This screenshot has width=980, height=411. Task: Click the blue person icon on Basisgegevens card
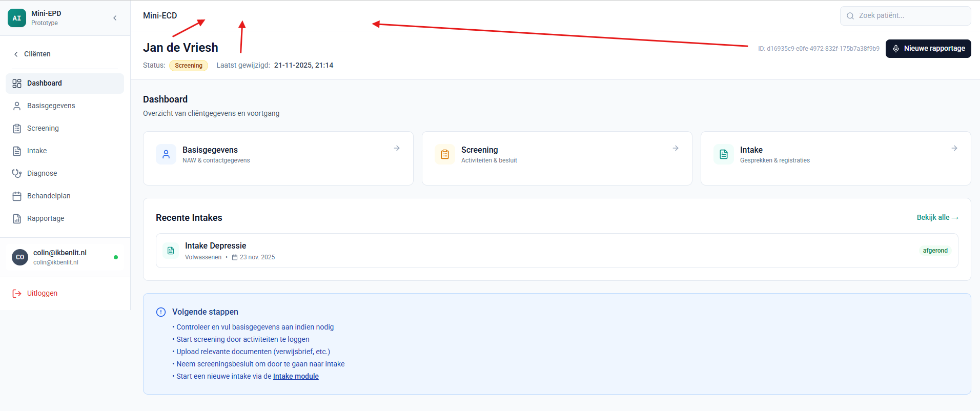pos(166,154)
